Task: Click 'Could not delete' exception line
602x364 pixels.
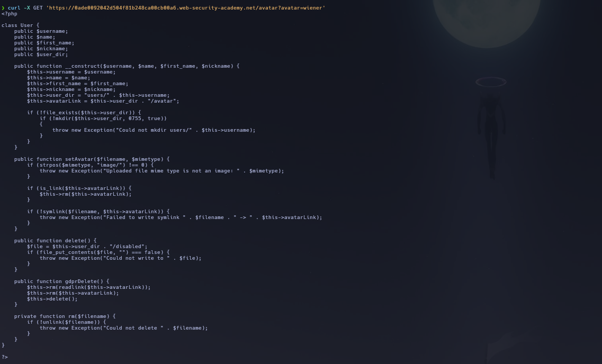Action: (123, 328)
